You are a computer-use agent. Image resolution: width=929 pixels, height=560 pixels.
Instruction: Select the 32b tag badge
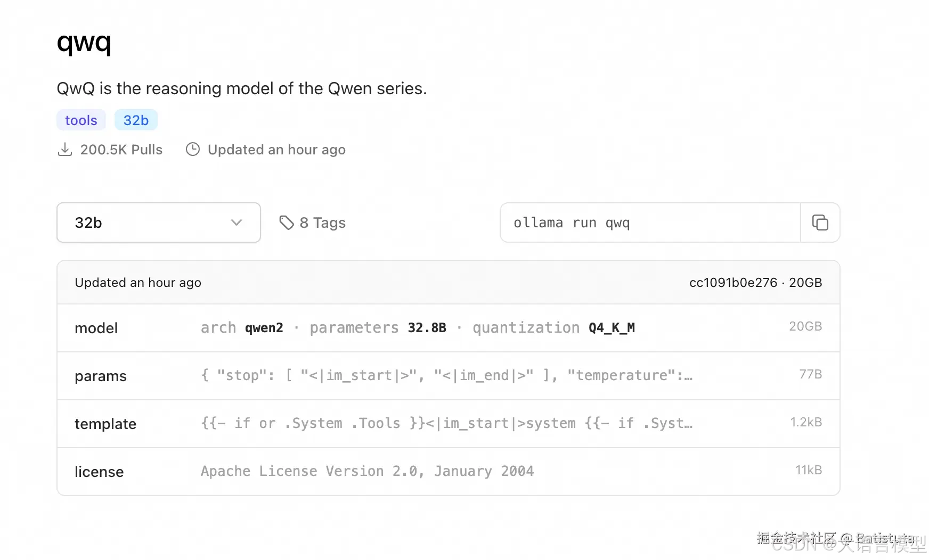tap(136, 120)
